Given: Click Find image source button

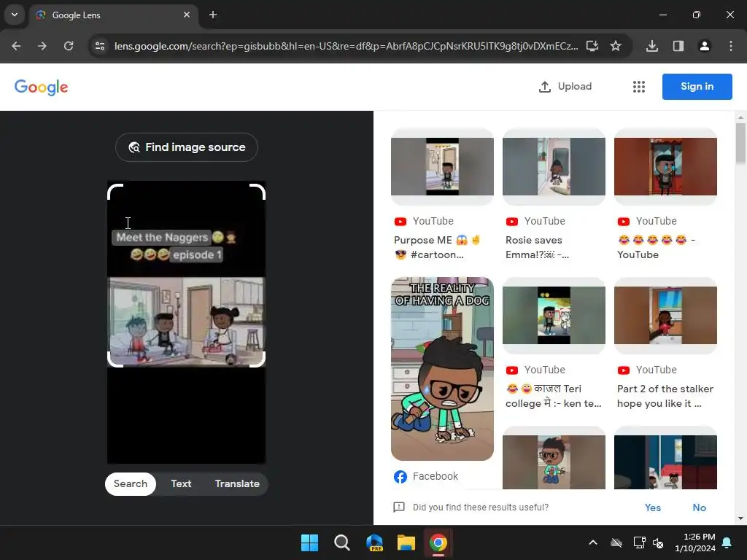Looking at the screenshot, I should click(187, 147).
